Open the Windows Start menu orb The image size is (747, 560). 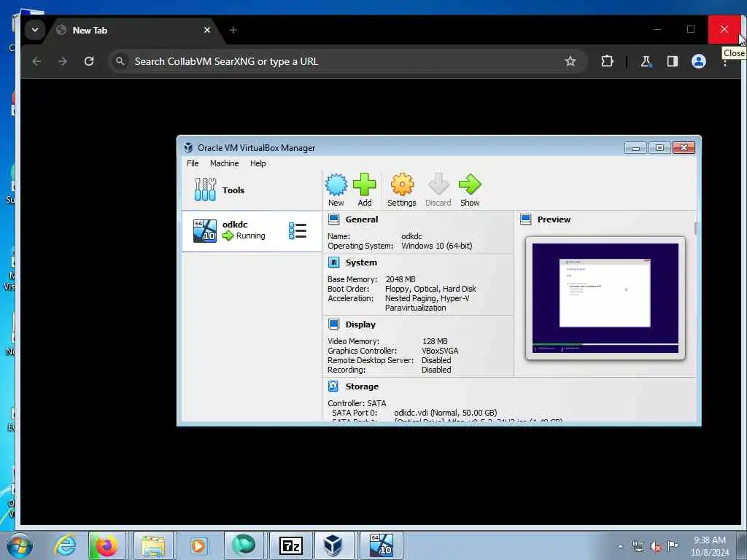pos(19,546)
